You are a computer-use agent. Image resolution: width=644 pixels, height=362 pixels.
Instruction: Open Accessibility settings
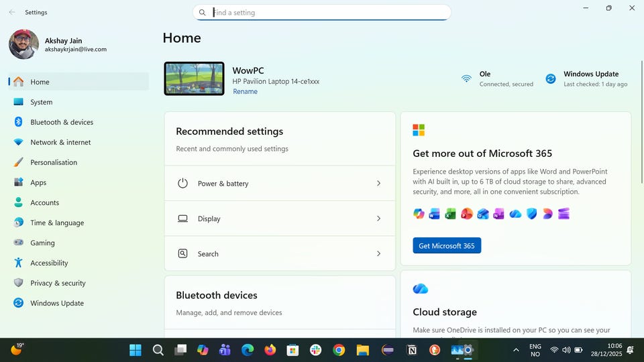tap(78, 263)
